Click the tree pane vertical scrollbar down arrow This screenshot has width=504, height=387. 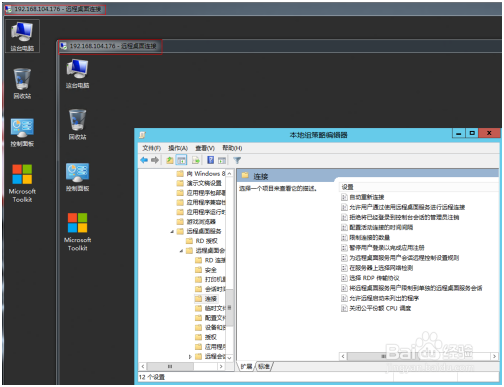click(229, 358)
